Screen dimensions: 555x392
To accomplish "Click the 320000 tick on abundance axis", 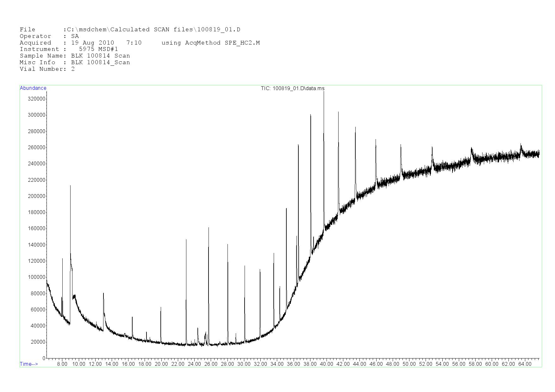I will coord(36,99).
